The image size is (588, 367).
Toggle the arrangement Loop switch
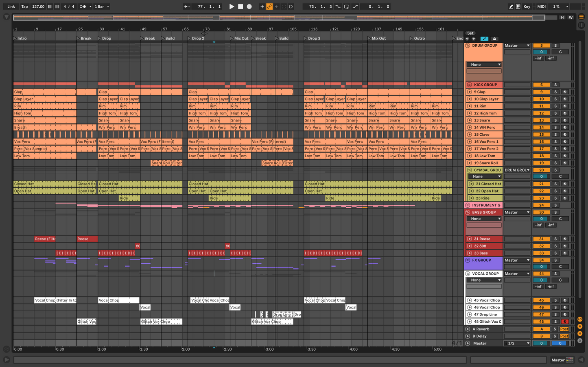346,7
